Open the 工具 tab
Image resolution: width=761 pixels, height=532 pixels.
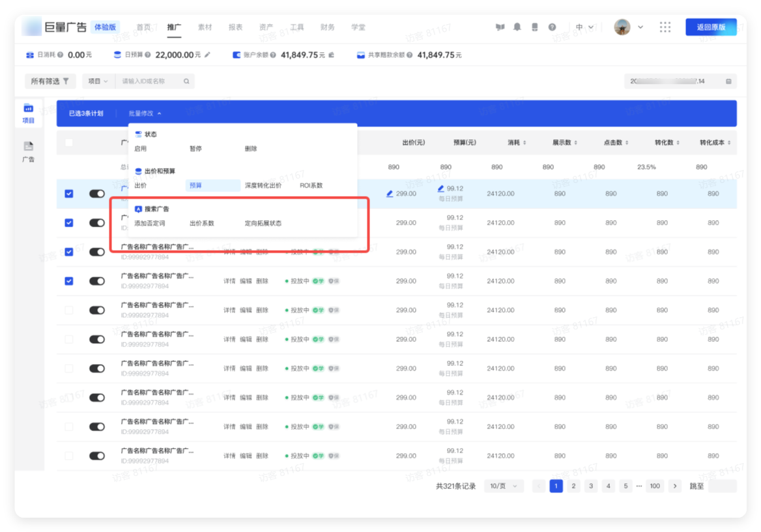click(296, 27)
